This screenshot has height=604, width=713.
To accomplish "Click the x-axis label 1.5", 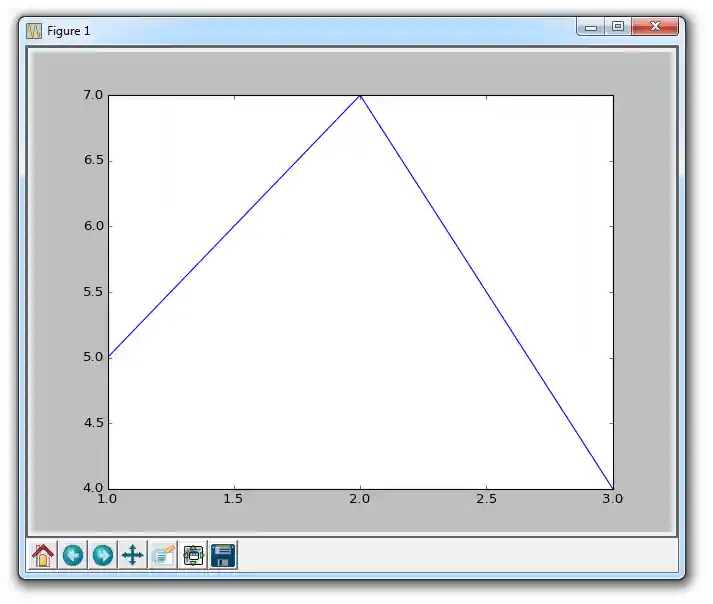I will click(x=233, y=499).
